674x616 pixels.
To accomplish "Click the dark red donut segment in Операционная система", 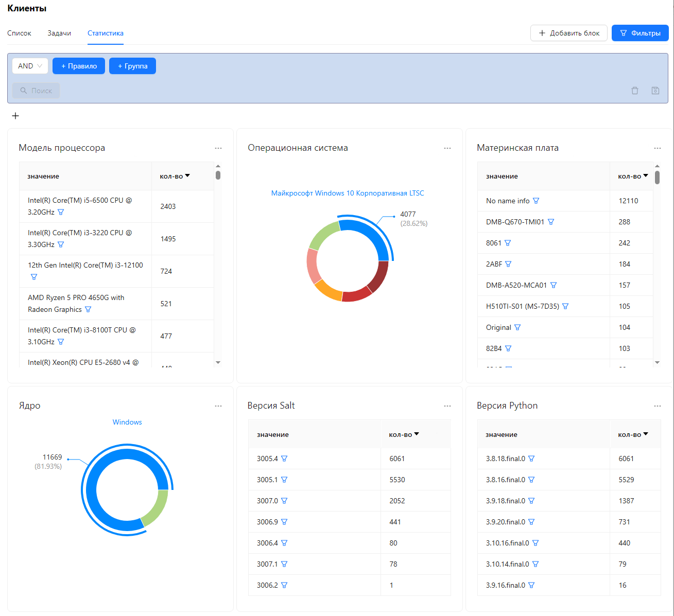I will (x=379, y=277).
